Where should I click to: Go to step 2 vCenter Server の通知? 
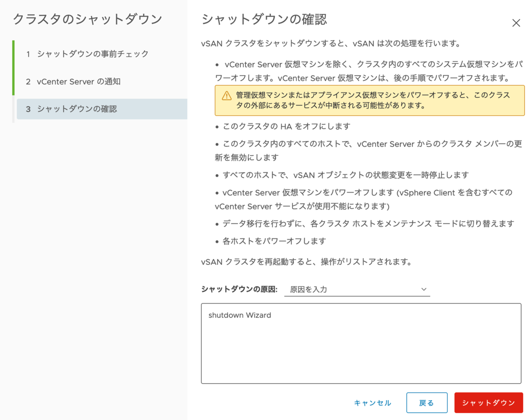point(73,81)
